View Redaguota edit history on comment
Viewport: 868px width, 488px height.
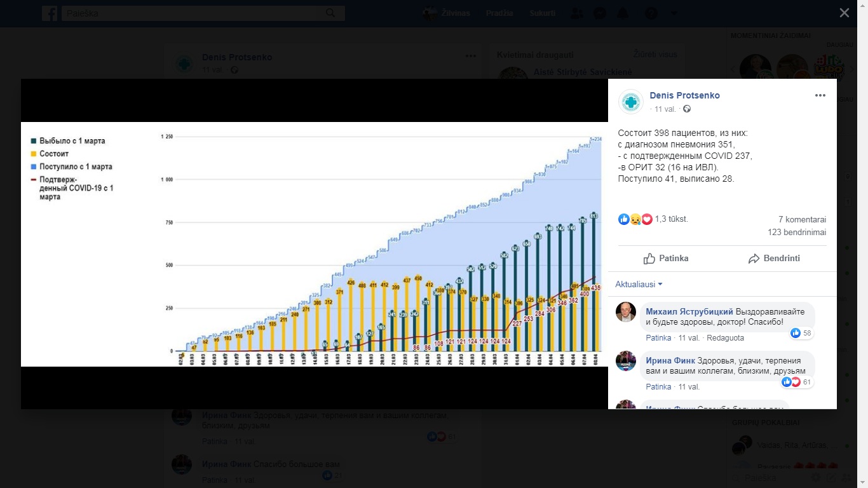[726, 338]
